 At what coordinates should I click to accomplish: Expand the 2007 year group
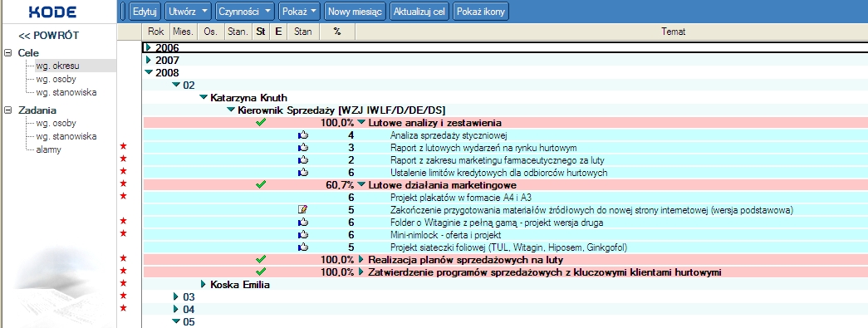tap(148, 60)
